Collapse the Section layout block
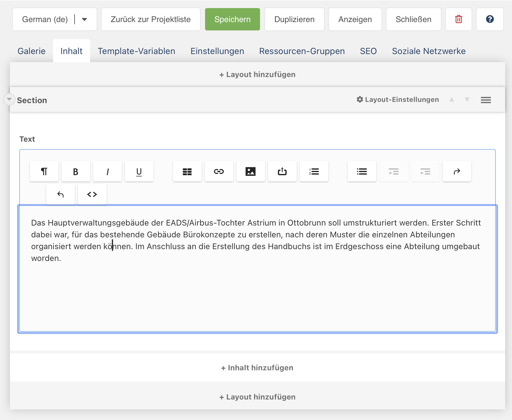Image resolution: width=512 pixels, height=420 pixels. [9, 99]
